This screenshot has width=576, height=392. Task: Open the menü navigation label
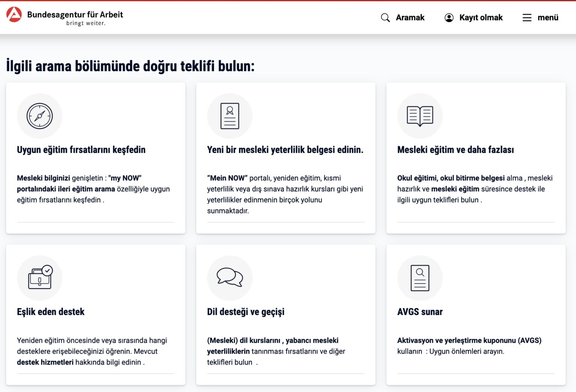pos(548,18)
